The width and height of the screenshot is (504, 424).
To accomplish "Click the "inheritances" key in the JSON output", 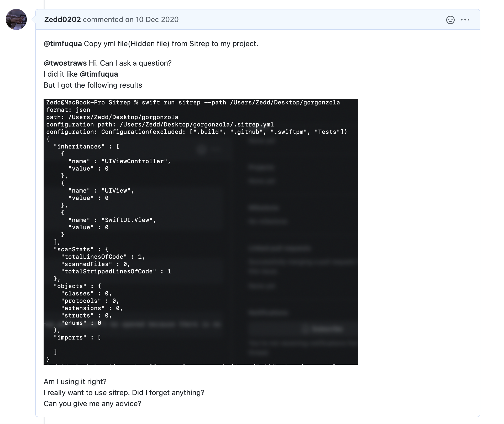I will [79, 147].
